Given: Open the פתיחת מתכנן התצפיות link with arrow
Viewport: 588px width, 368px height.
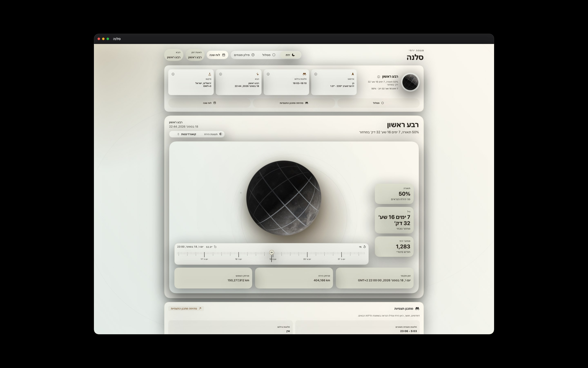Looking at the screenshot, I should [186, 308].
